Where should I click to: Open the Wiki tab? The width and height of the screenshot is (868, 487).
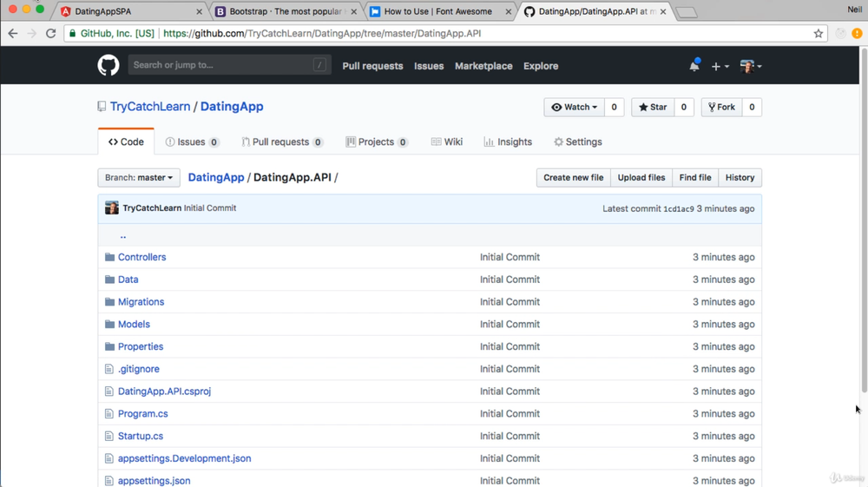pyautogui.click(x=447, y=142)
